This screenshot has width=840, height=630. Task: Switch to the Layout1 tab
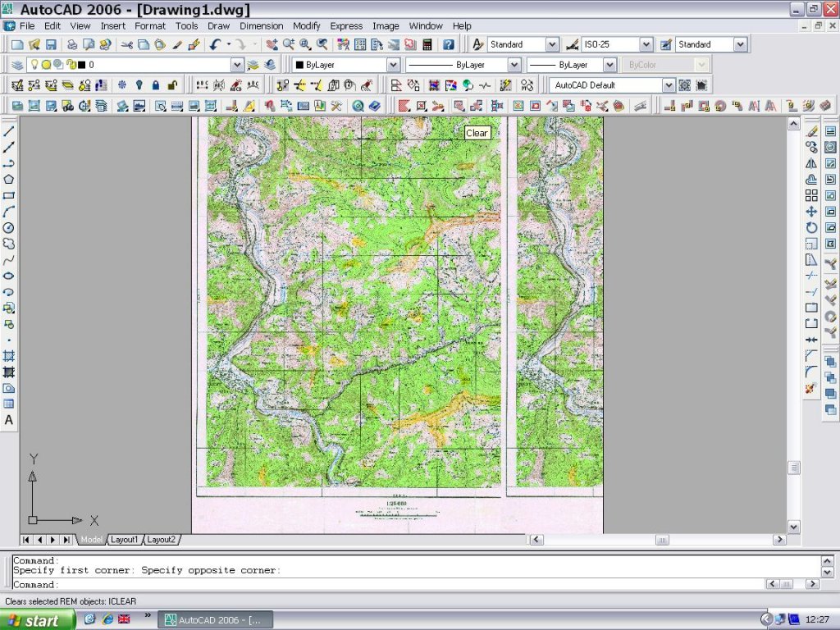coord(125,540)
